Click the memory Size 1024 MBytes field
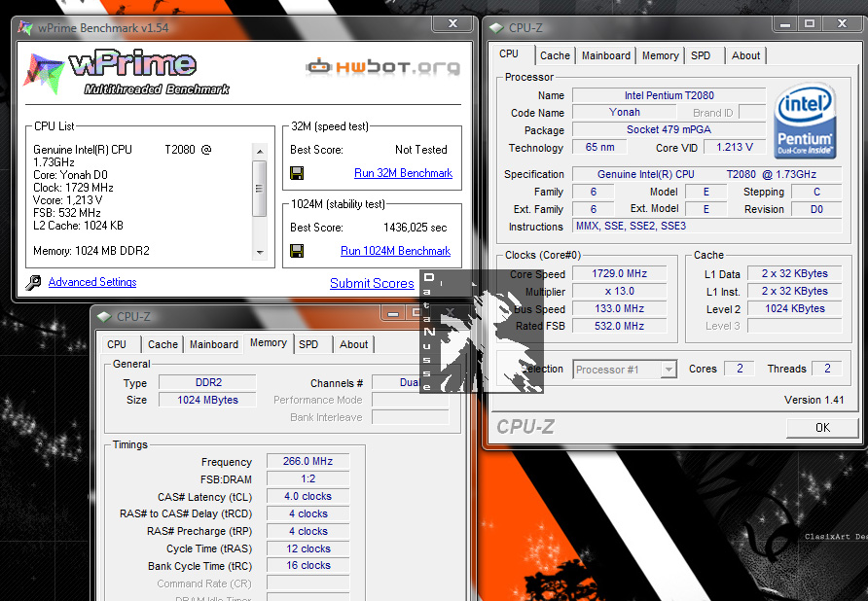 click(207, 400)
